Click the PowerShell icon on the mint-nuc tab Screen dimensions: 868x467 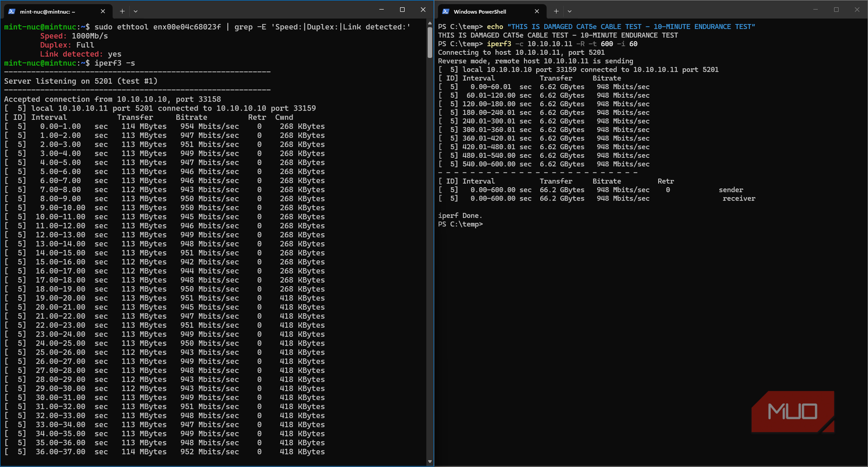tap(12, 11)
